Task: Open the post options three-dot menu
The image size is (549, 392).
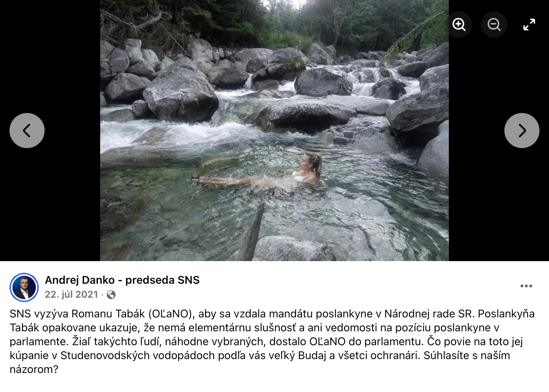Action: pyautogui.click(x=526, y=286)
